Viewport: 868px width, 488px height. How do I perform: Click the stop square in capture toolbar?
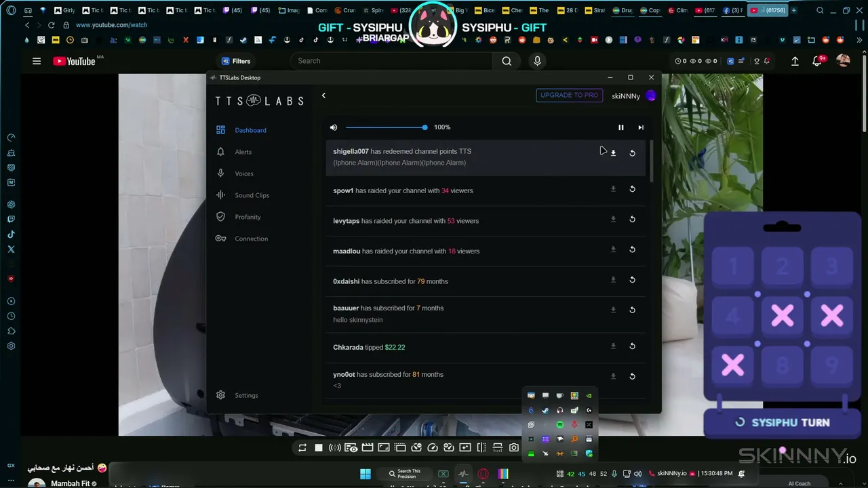(319, 447)
